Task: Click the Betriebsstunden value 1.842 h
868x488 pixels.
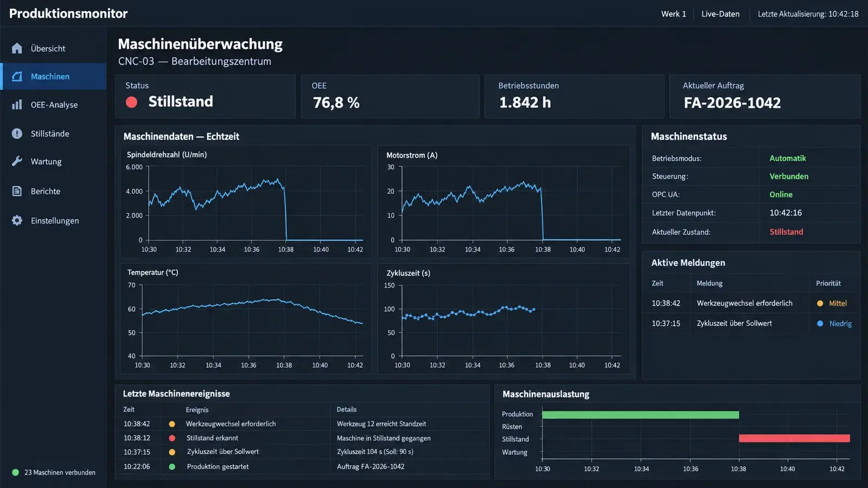Action: pyautogui.click(x=525, y=102)
